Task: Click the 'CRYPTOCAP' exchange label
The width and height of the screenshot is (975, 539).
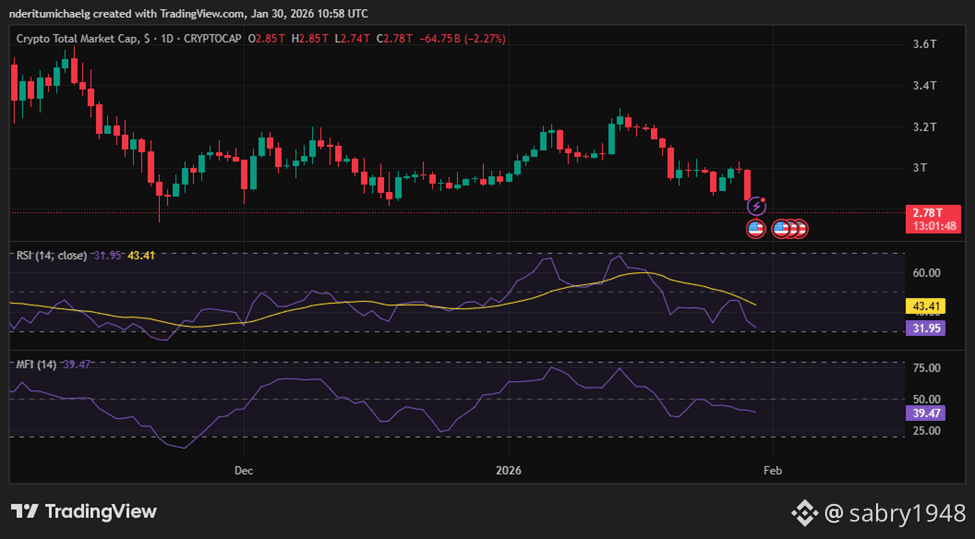Action: click(x=213, y=39)
